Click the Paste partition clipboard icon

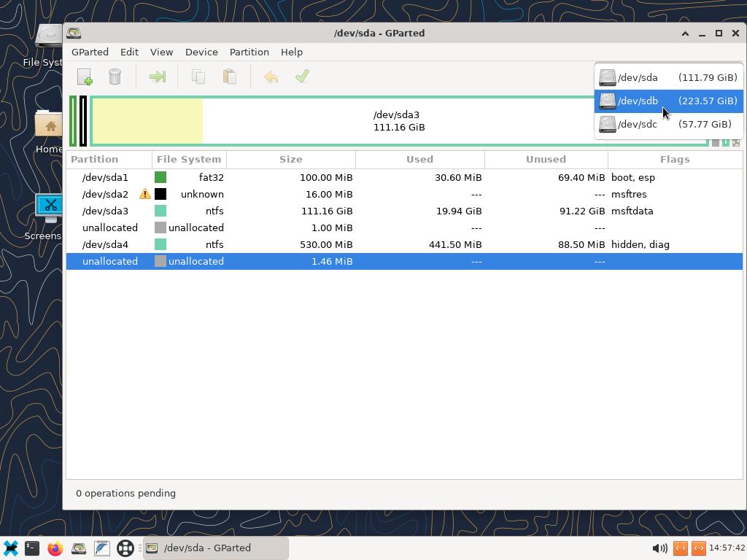(x=229, y=77)
